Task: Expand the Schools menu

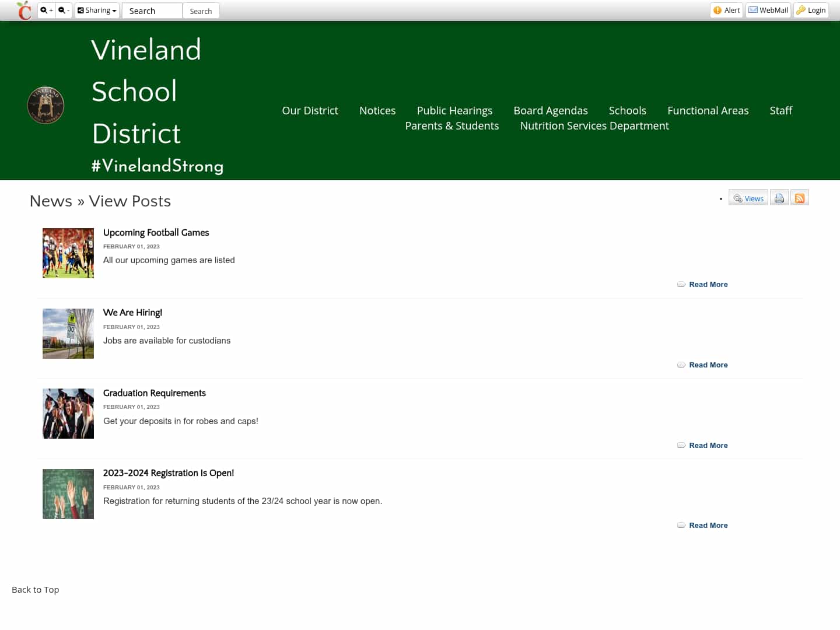Action: point(628,110)
